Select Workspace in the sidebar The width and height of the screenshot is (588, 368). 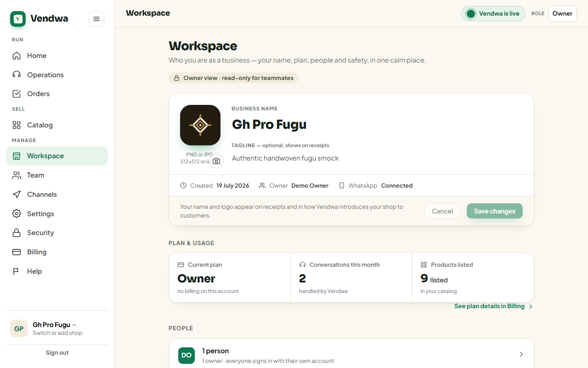57,156
